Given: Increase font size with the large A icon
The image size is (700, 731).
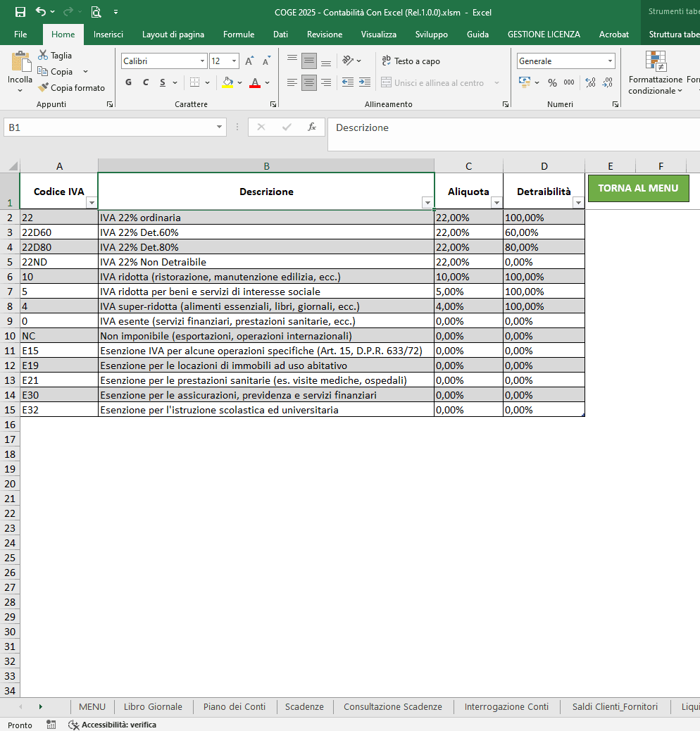Looking at the screenshot, I should click(249, 61).
